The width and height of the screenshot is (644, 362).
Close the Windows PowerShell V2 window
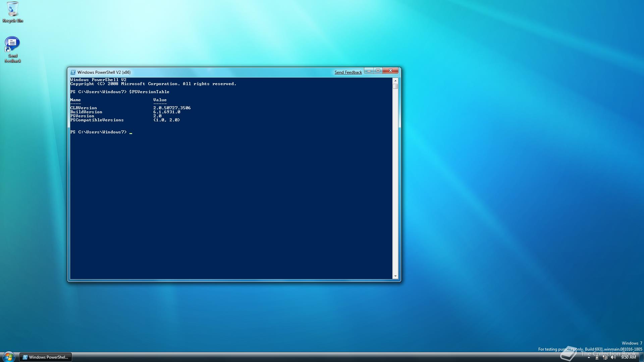[x=390, y=71]
